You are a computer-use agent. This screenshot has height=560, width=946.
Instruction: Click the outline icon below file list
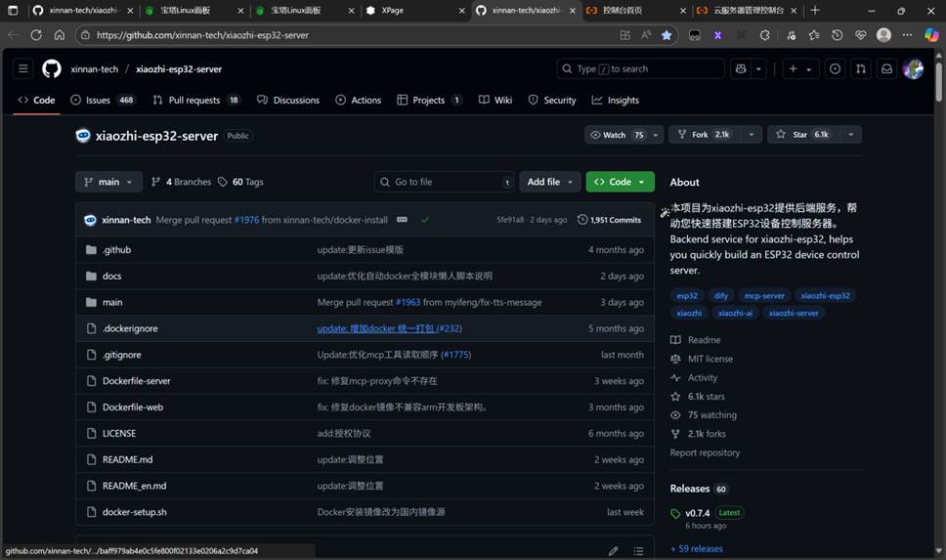pos(638,551)
